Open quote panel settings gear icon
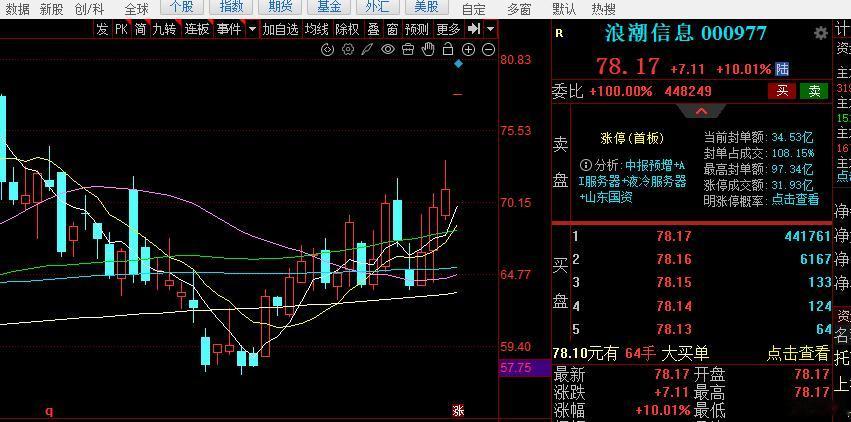 pos(821,33)
